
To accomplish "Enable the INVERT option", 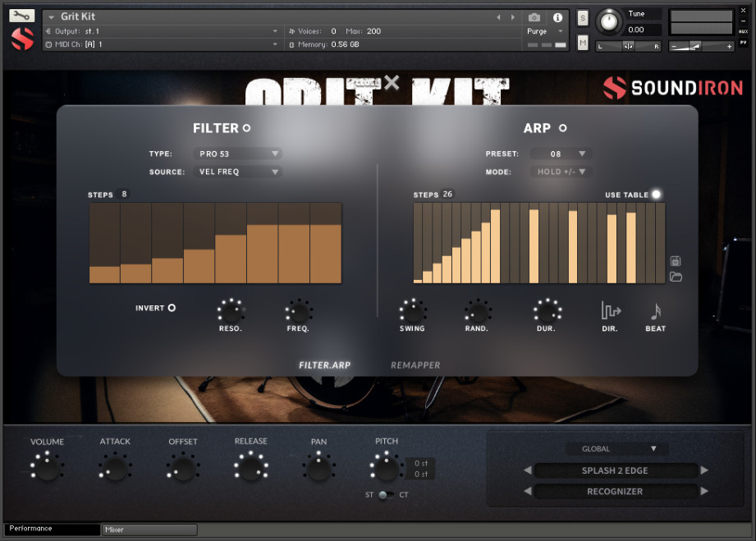I will coord(172,308).
